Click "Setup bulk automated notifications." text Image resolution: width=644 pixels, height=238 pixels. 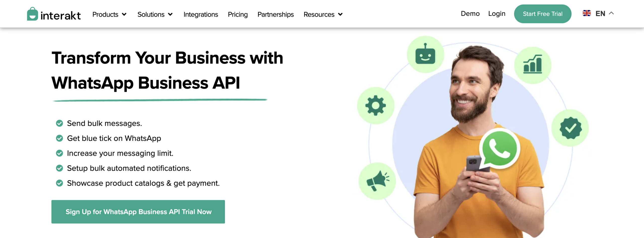click(129, 168)
